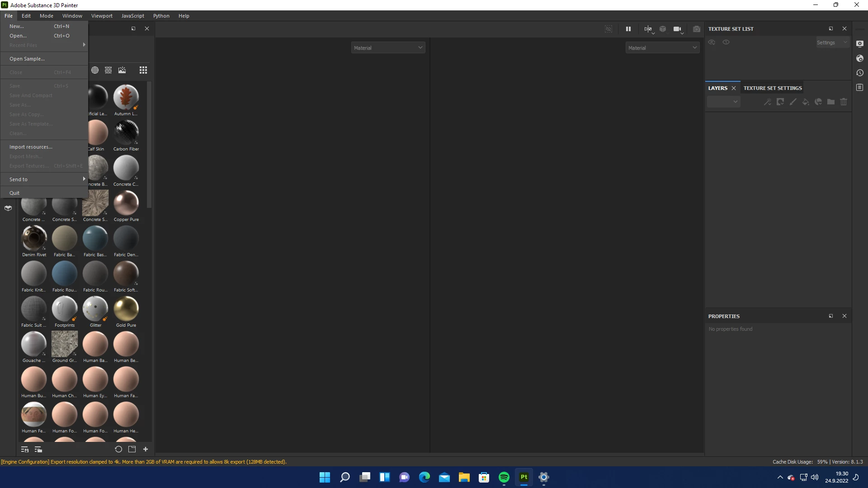Select the grid thumbnail size icon in assets
Image resolution: width=868 pixels, height=488 pixels.
click(x=143, y=70)
